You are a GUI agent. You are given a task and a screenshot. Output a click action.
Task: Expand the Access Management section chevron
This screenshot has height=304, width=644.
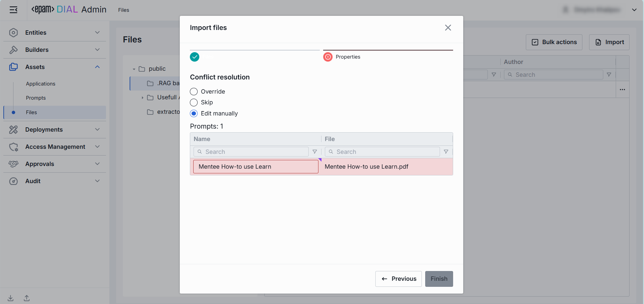pos(97,147)
